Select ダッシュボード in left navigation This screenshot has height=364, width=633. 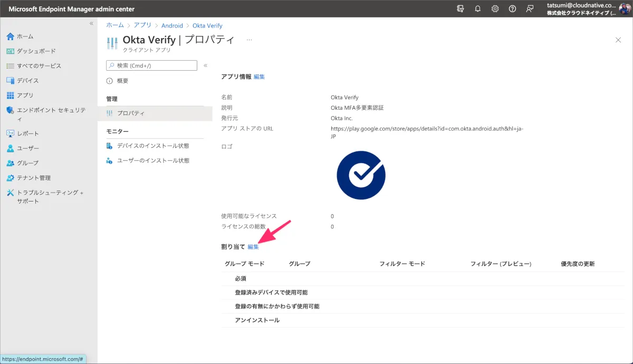(36, 51)
